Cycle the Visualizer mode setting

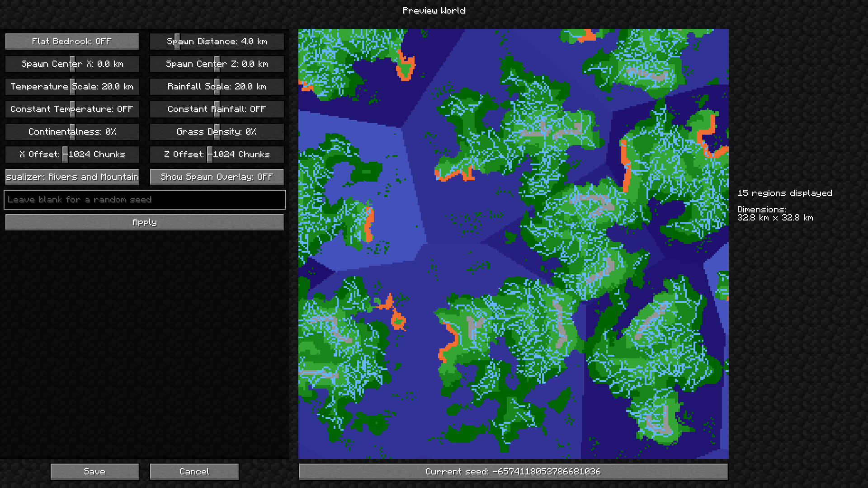tap(72, 177)
